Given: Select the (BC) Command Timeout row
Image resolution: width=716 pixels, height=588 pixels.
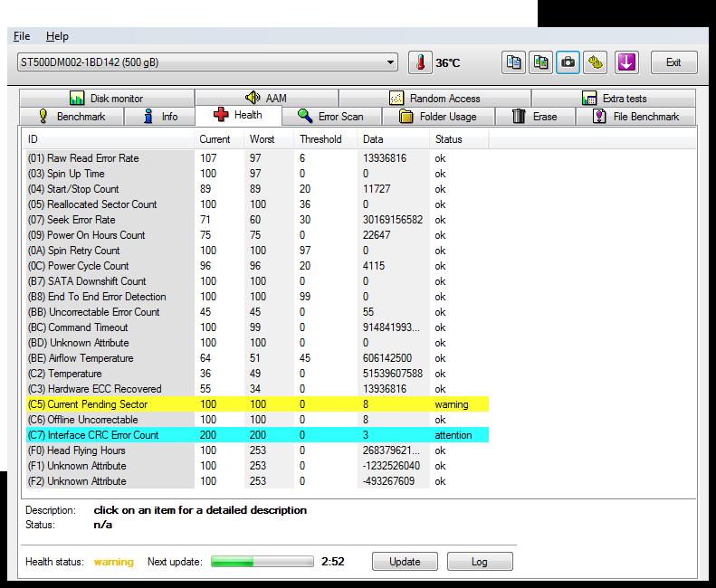Looking at the screenshot, I should pos(258,327).
